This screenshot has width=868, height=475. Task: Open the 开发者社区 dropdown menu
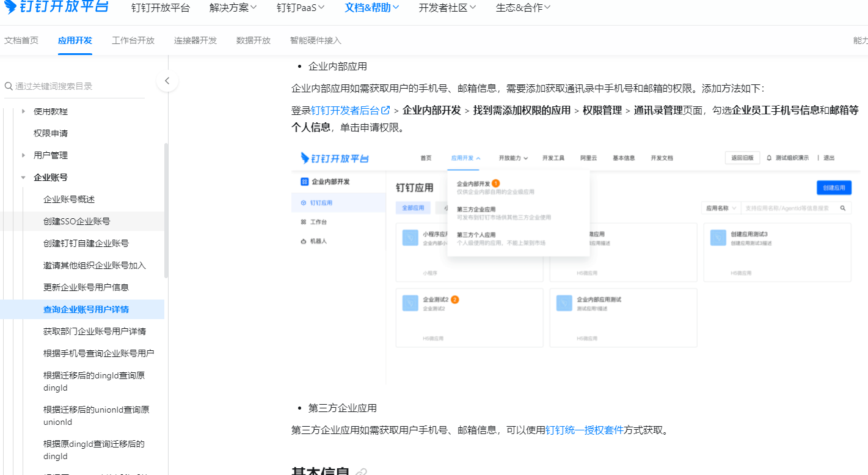click(448, 8)
